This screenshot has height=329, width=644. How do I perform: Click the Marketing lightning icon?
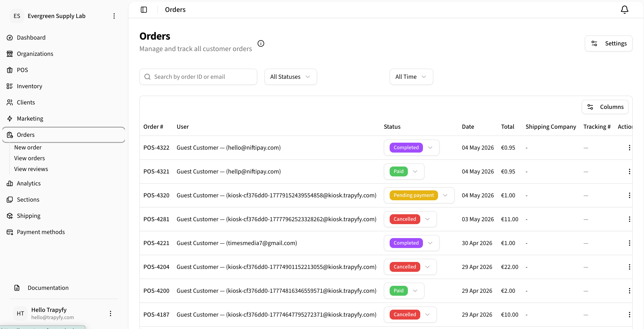(10, 119)
